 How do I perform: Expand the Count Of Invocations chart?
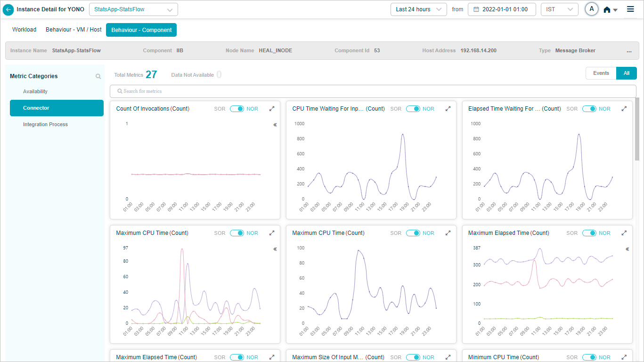(272, 109)
